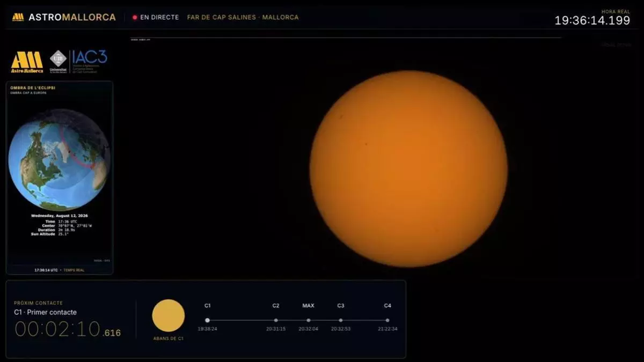Click the 21:22:34 time under C4

click(387, 329)
